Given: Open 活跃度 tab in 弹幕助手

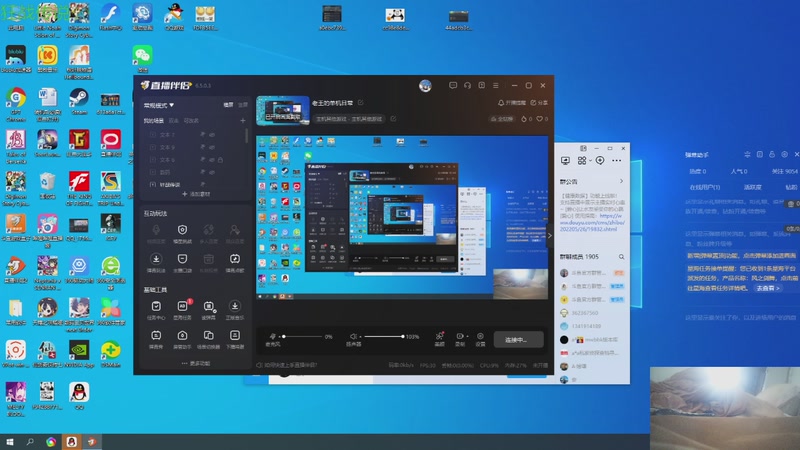Looking at the screenshot, I should tap(753, 187).
